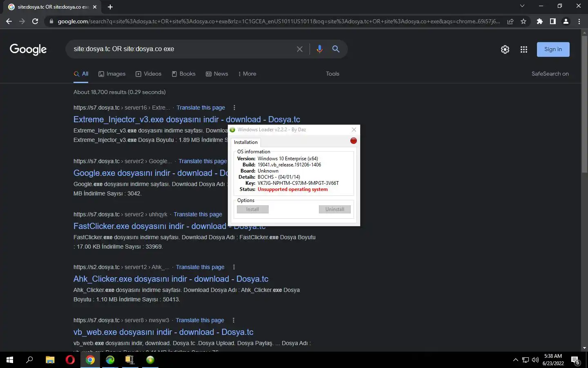Viewport: 588px width, 368px height.
Task: Click the product key VK7JG-NPHTM text
Action: (x=298, y=183)
